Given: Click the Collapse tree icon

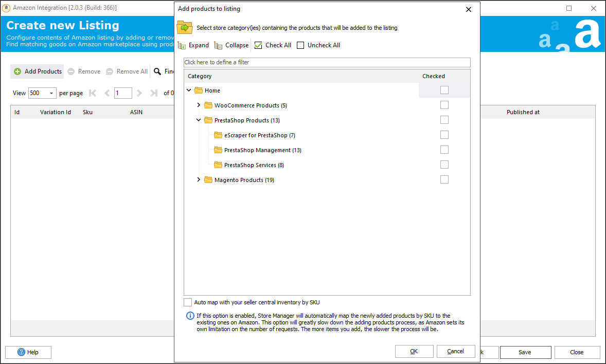Looking at the screenshot, I should point(219,45).
